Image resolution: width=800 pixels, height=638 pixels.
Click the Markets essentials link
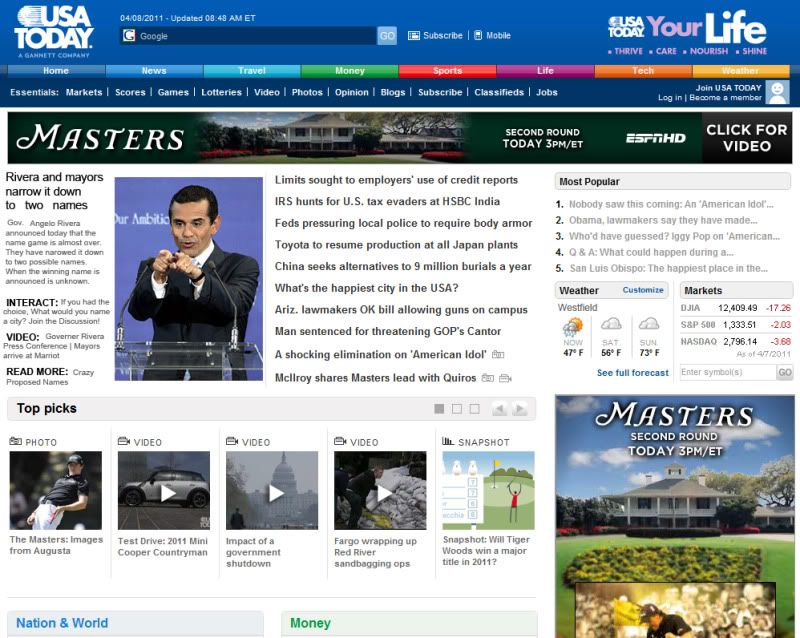[84, 92]
